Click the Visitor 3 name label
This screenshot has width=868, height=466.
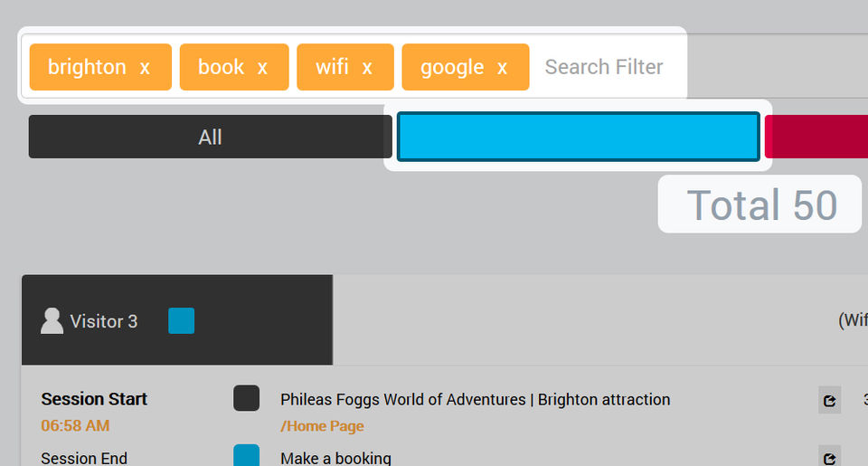click(104, 321)
